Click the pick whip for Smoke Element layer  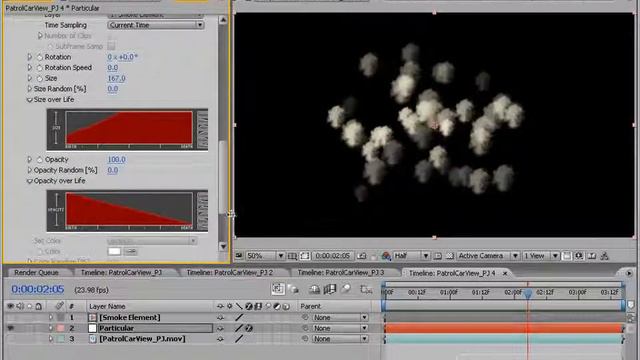(305, 317)
